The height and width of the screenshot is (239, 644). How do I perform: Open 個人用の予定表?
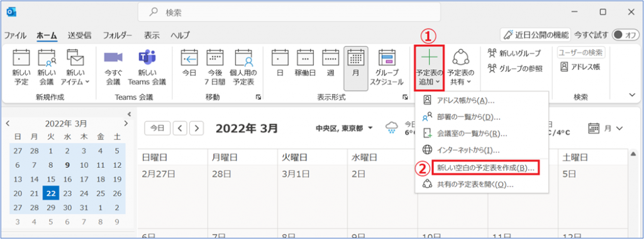click(x=243, y=67)
